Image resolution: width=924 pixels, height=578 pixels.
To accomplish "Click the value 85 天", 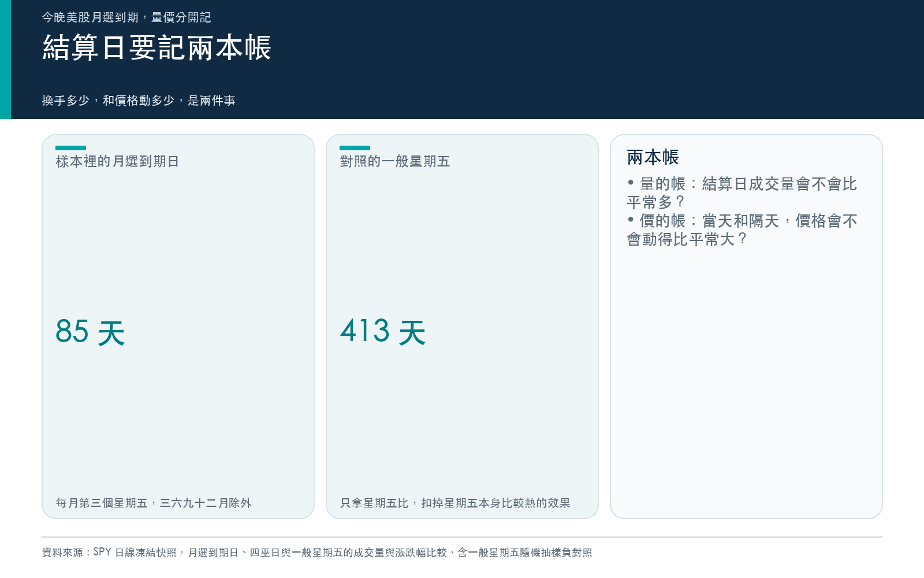I will (x=90, y=332).
